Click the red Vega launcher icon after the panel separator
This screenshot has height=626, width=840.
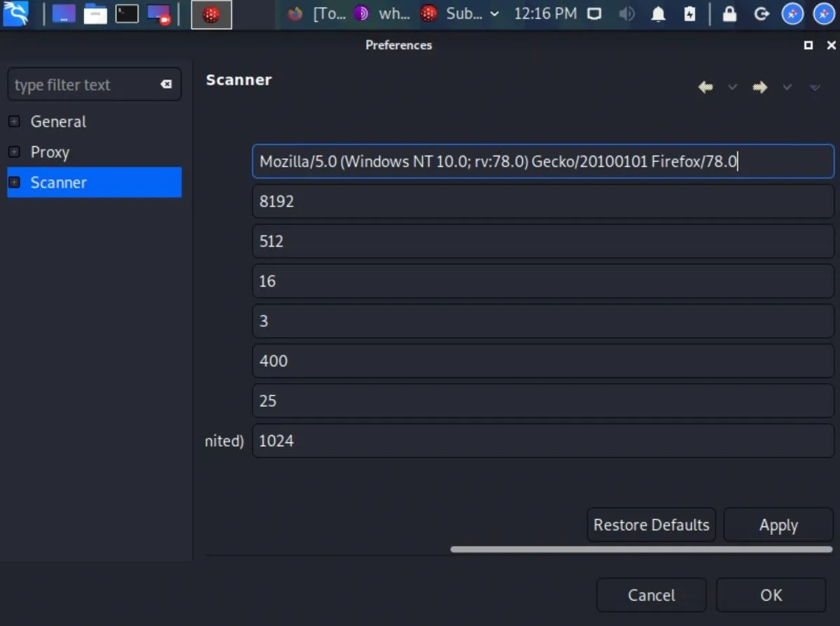tap(211, 15)
